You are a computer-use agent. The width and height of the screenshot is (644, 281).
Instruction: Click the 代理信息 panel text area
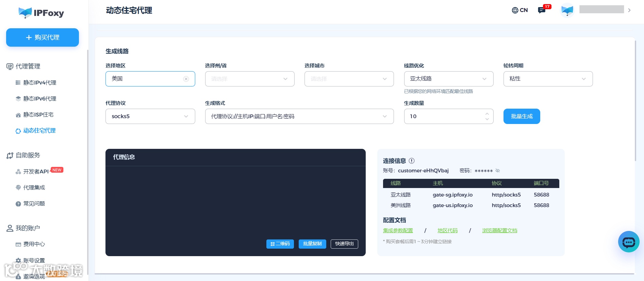pos(235,203)
